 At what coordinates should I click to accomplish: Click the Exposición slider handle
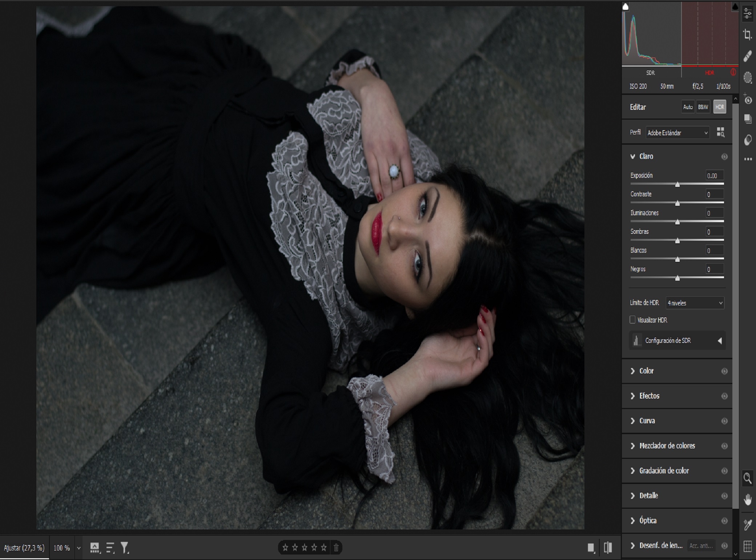coord(677,185)
